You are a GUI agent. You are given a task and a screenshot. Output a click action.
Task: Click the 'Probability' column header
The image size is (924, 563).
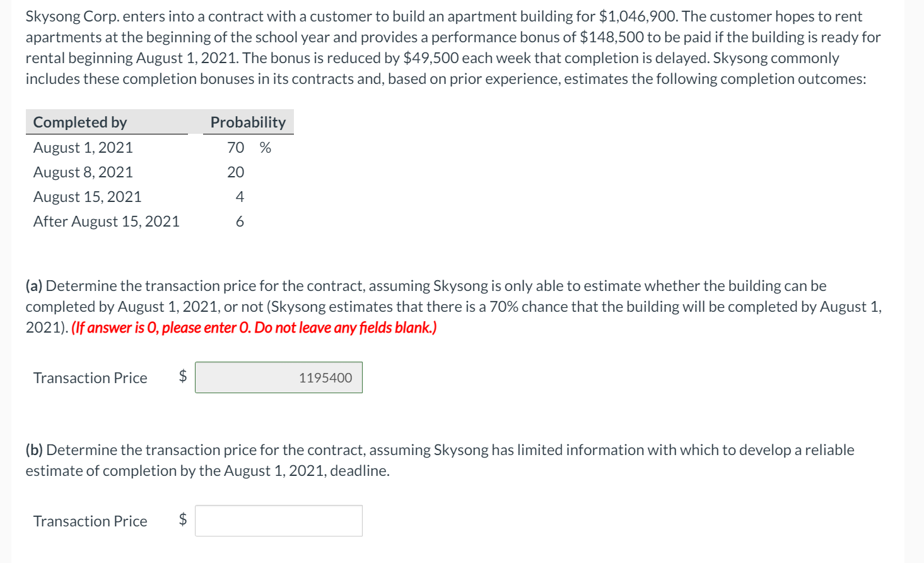pos(248,122)
